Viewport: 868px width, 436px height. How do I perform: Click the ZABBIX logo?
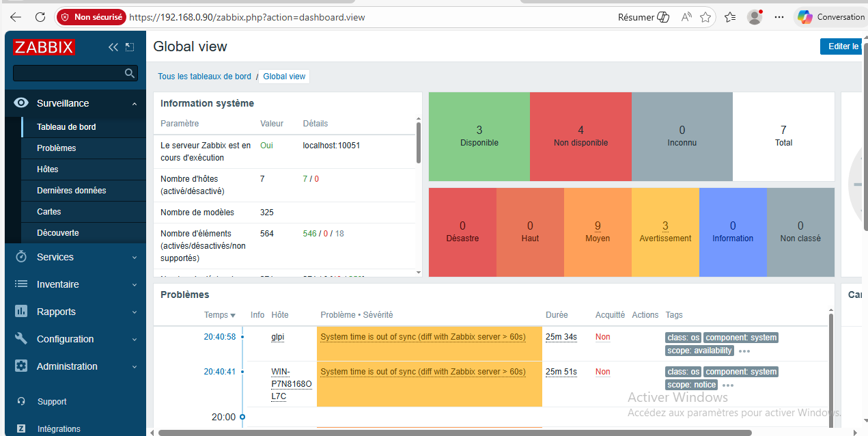(44, 47)
